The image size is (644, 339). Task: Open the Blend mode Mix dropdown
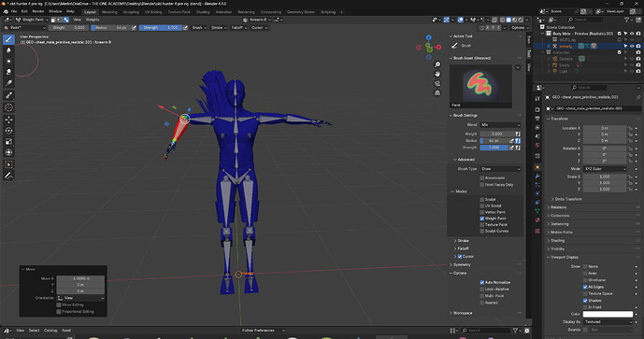point(500,125)
